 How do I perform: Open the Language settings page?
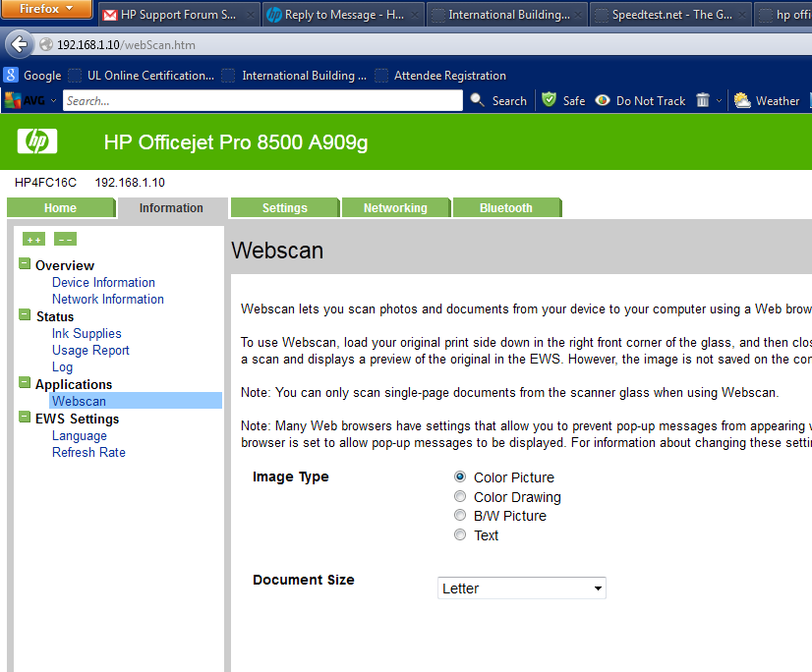(80, 435)
